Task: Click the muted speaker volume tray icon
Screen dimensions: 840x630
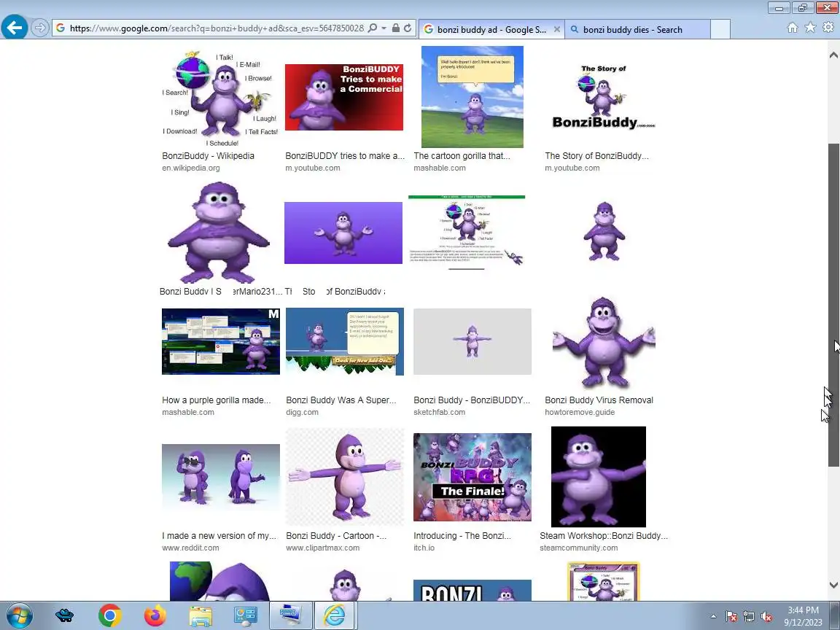Action: [x=766, y=617]
